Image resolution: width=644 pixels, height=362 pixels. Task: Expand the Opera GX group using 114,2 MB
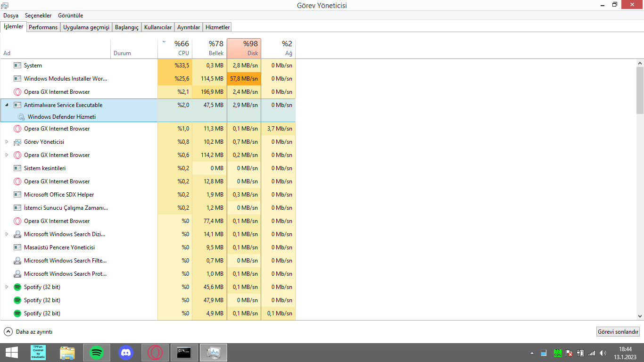[7, 155]
